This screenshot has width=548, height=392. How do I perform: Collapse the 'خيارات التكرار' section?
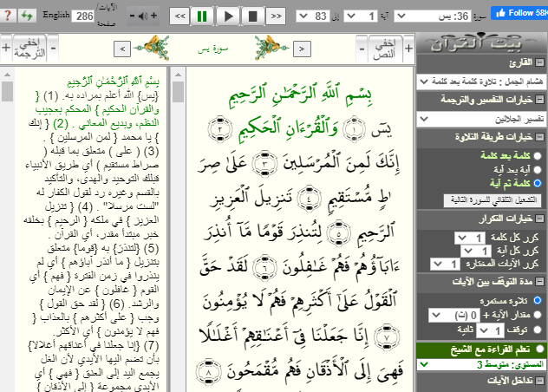539,220
